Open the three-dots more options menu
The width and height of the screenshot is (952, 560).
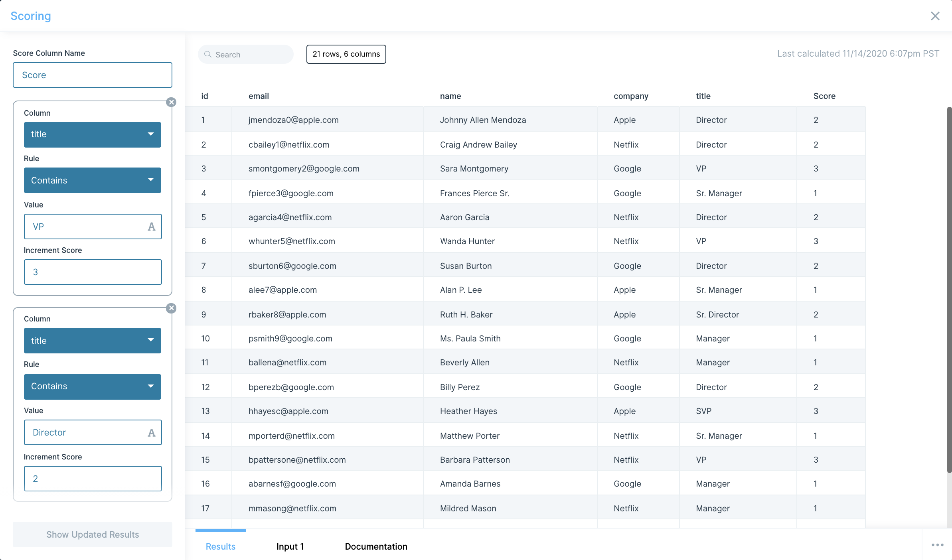click(x=937, y=545)
